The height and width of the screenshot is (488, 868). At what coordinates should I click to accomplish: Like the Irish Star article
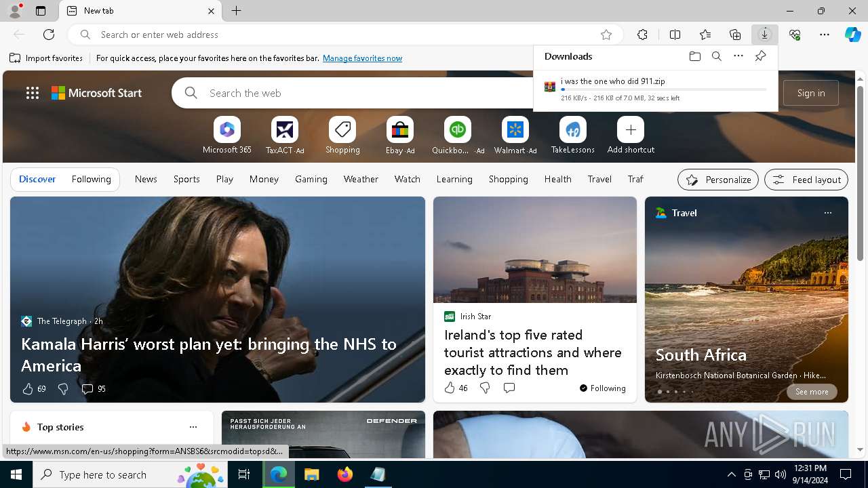[450, 388]
